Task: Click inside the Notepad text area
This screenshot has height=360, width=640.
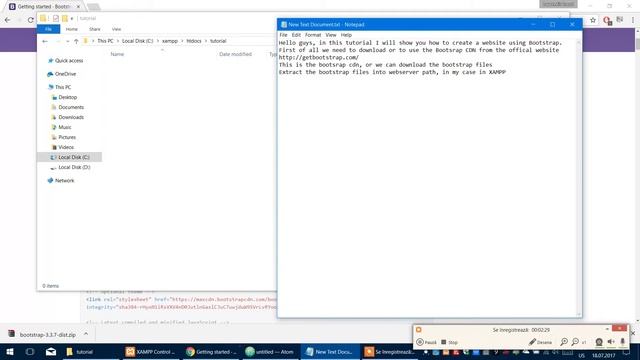Action: point(427,178)
